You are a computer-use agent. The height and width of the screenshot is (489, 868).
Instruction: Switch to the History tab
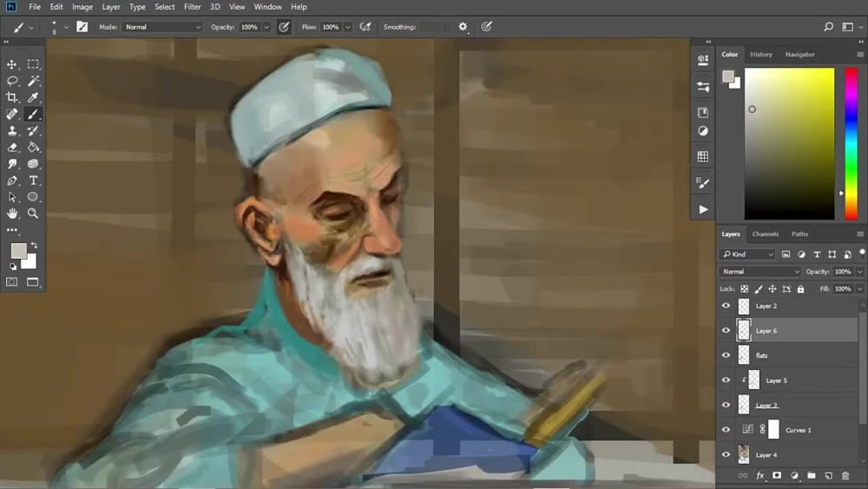pyautogui.click(x=761, y=54)
